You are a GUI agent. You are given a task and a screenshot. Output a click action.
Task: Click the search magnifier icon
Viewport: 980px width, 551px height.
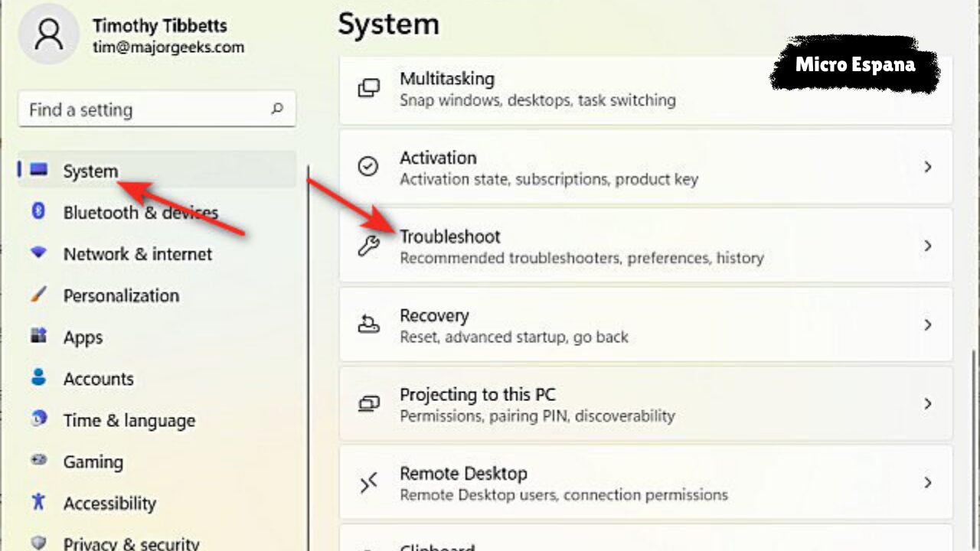point(277,109)
